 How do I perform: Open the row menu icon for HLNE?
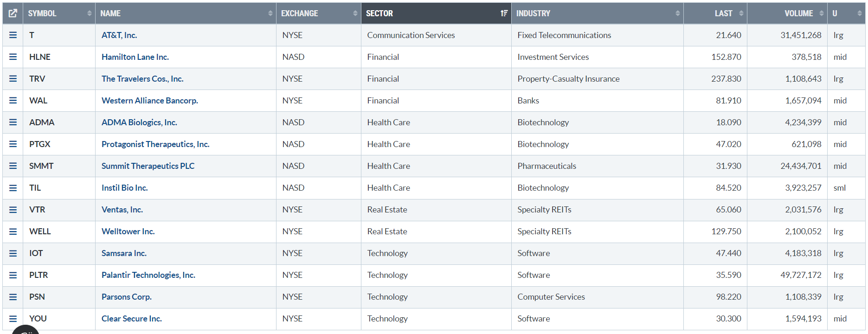pos(13,57)
